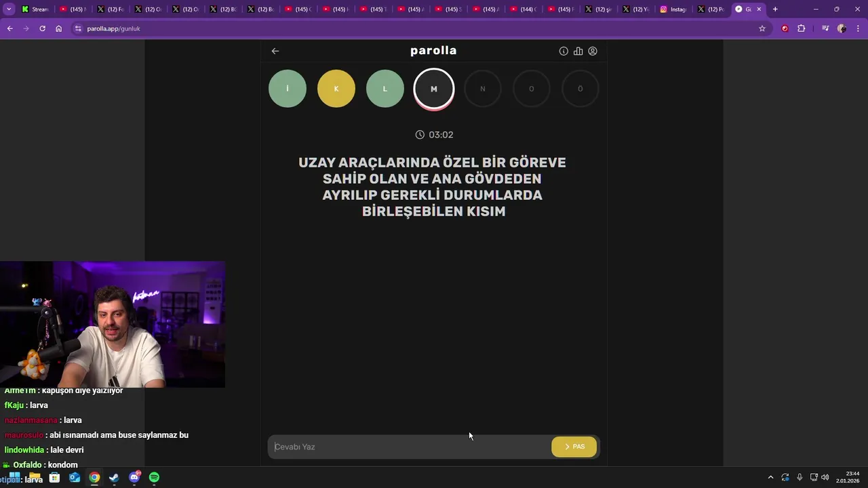Open a new browser tab
Image resolution: width=868 pixels, height=488 pixels.
[x=775, y=9]
